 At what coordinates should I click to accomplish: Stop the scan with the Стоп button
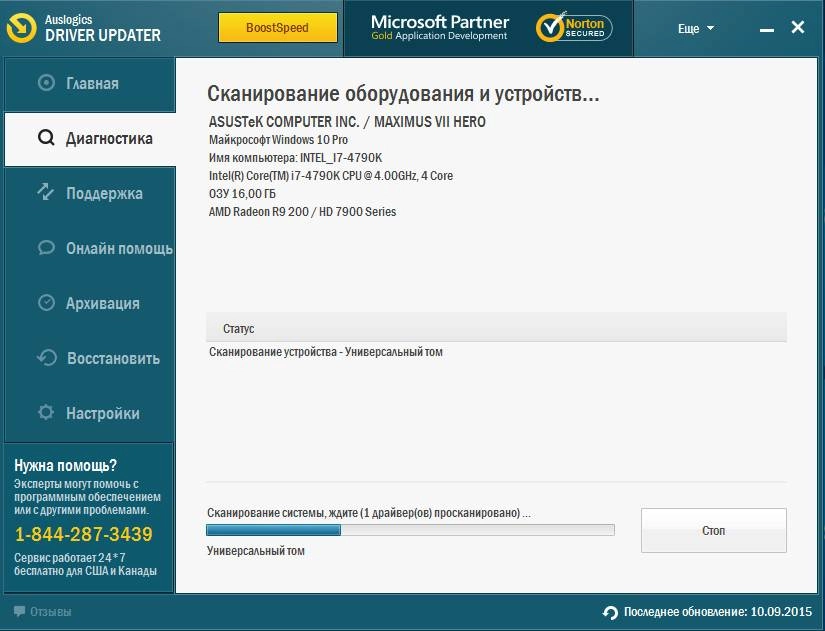713,530
